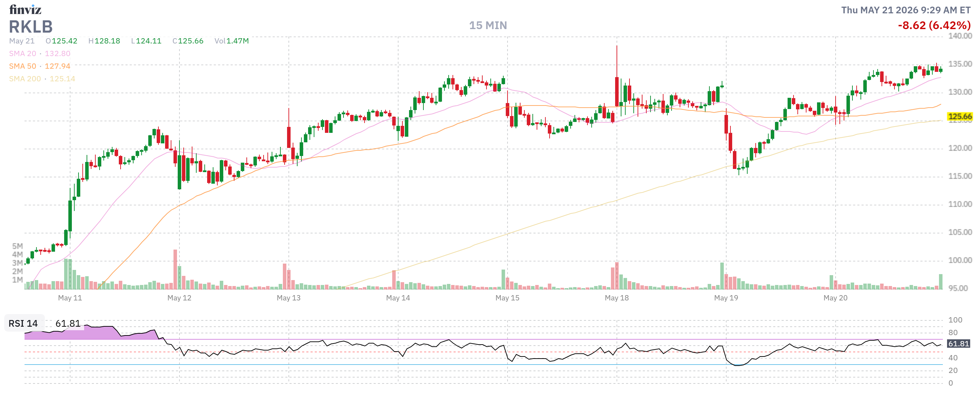Click the finviz logo
This screenshot has width=980, height=394.
[x=25, y=9]
